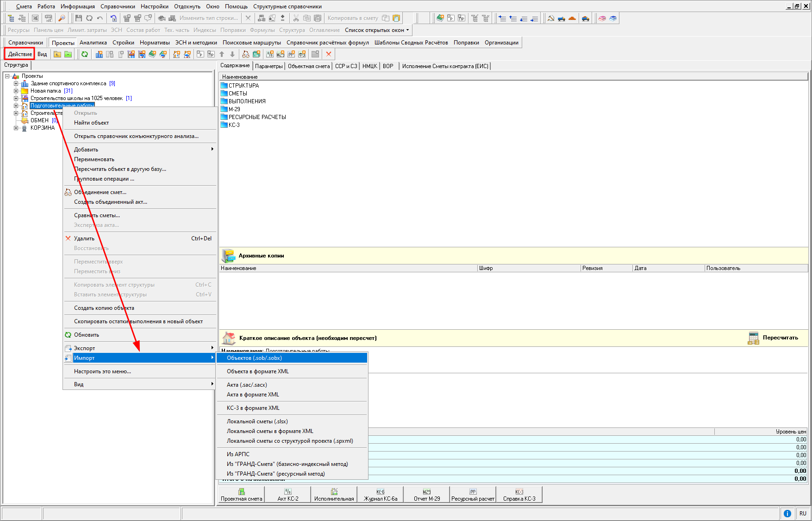The width and height of the screenshot is (812, 521).
Task: Click the pink books icon in top toolbar
Action: pyautogui.click(x=602, y=18)
